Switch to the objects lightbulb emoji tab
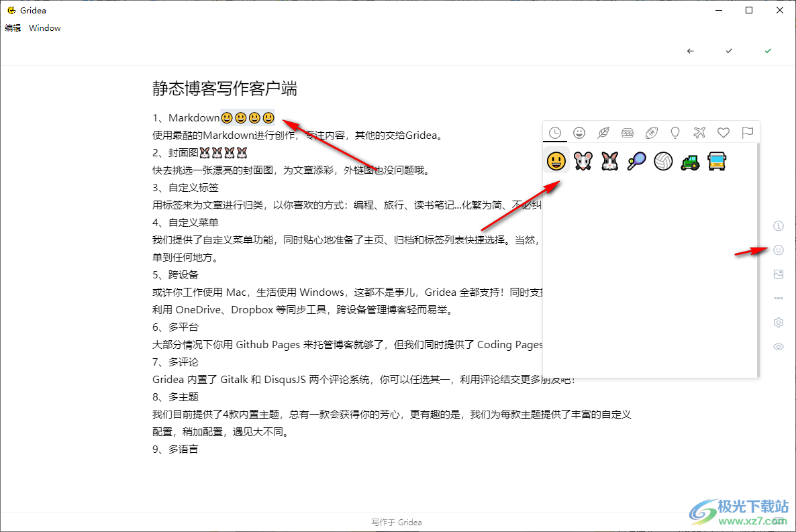 (675, 132)
